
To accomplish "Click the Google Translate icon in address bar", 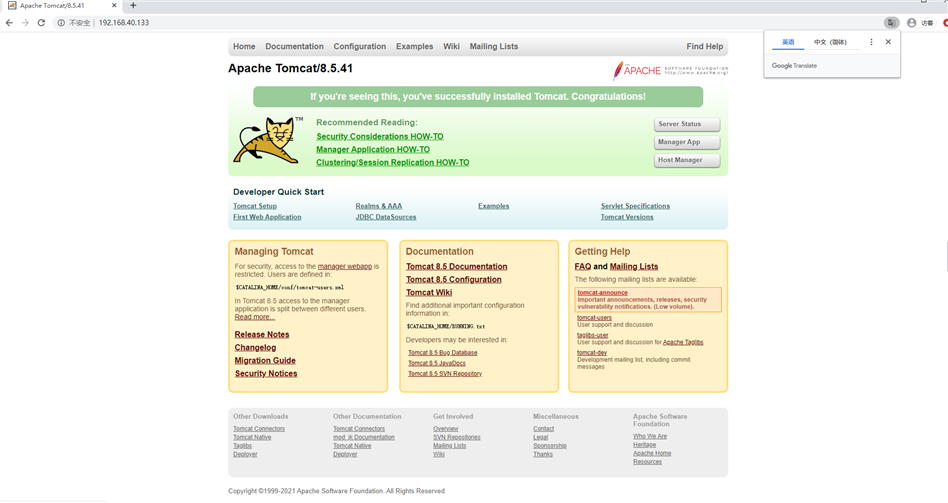I will (891, 23).
